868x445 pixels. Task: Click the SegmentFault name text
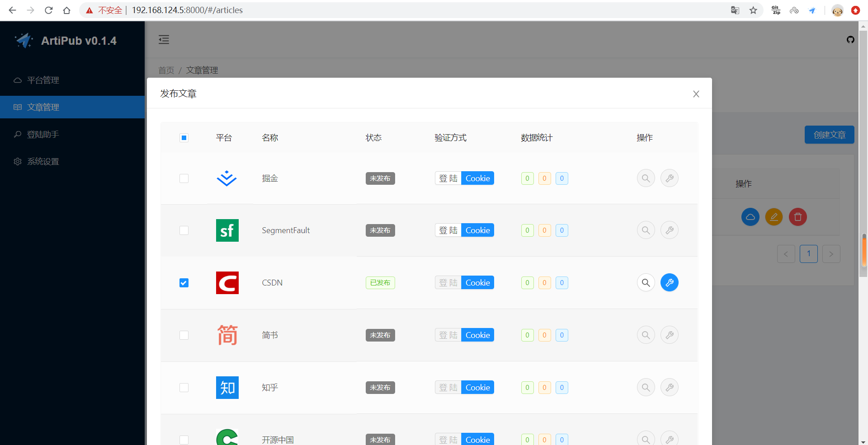286,230
